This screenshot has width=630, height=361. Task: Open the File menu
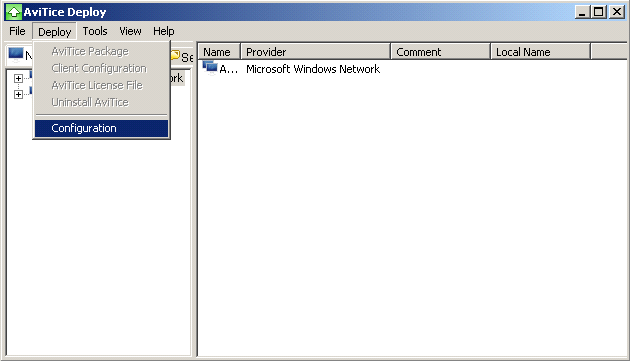[x=17, y=31]
